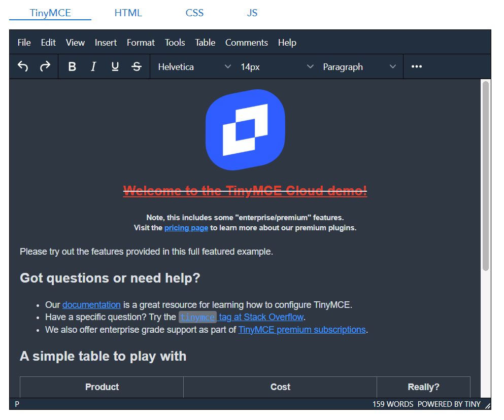Open the Help menu
The height and width of the screenshot is (420, 504).
coord(287,43)
